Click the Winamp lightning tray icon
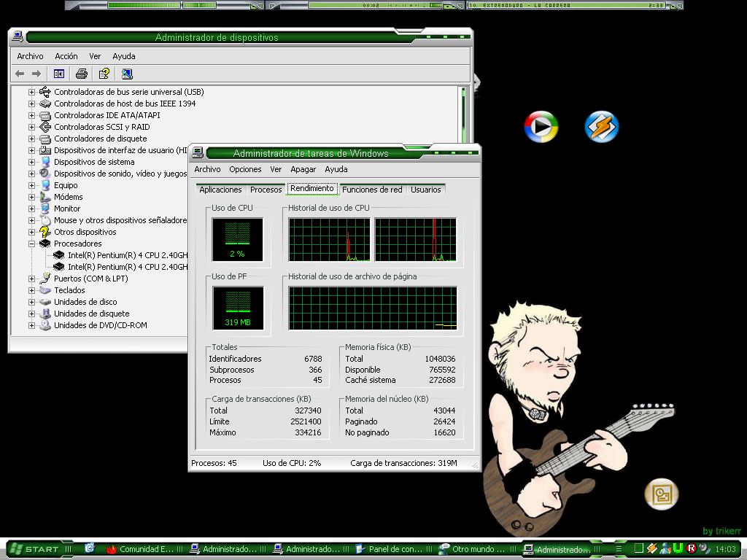The height and width of the screenshot is (560, 747). pos(651,548)
